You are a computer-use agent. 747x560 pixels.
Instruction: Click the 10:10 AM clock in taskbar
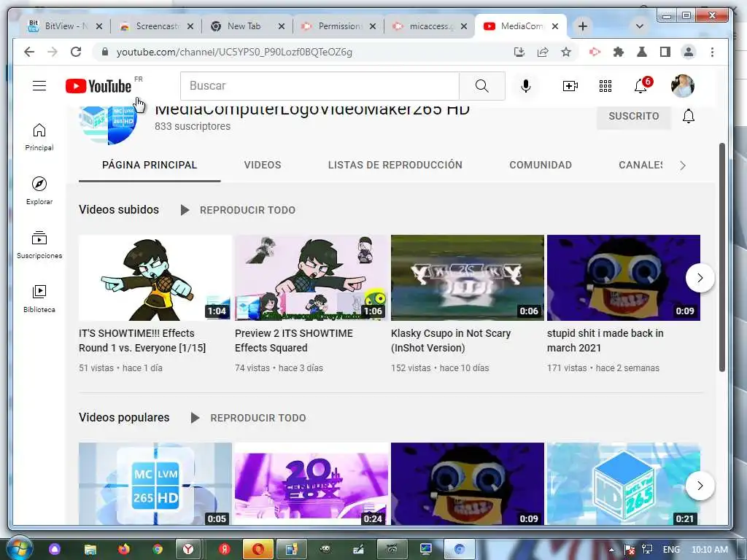click(709, 550)
